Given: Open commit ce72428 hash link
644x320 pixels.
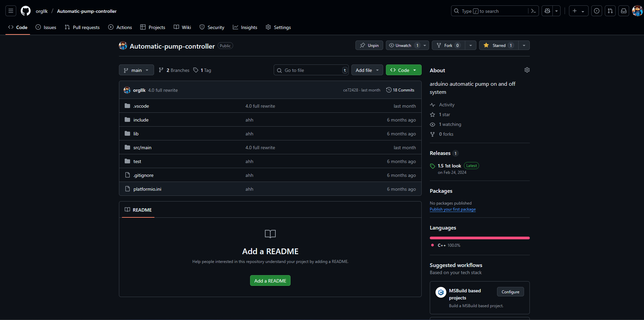Looking at the screenshot, I should [x=351, y=90].
